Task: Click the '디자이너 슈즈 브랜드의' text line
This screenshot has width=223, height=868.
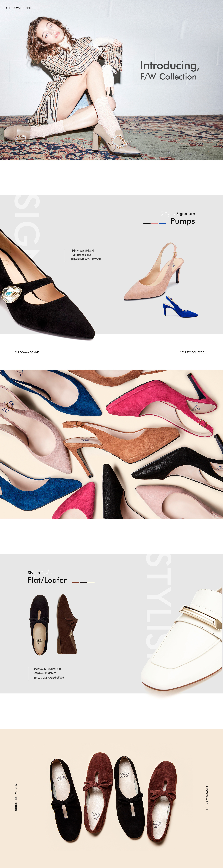Action: tap(82, 251)
